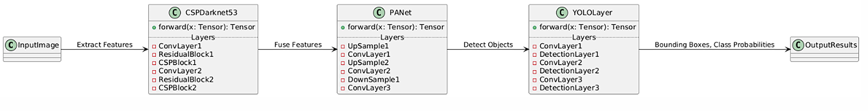Viewport: 868px width, 111px height.
Task: Click the CSPDarknet53 class title text
Action: pyautogui.click(x=211, y=13)
